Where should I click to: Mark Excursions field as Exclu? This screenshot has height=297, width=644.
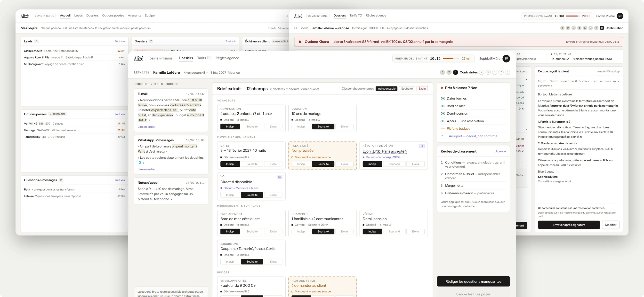click(x=273, y=262)
